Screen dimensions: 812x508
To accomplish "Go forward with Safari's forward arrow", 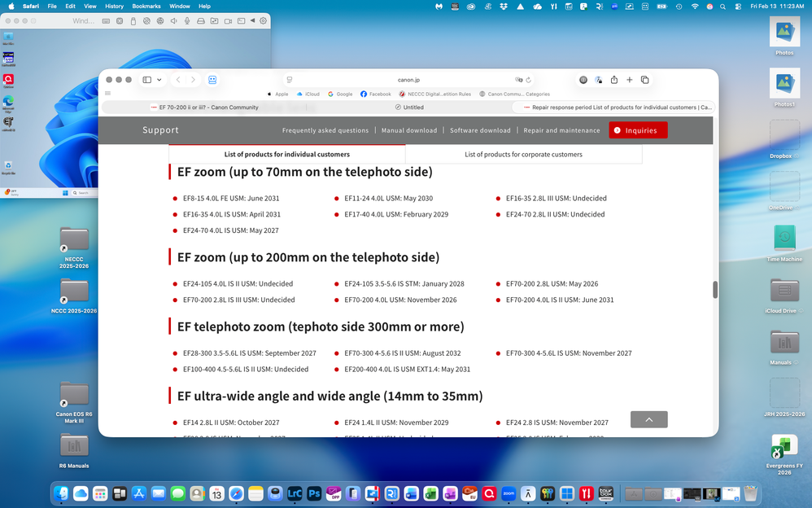I will 193,80.
